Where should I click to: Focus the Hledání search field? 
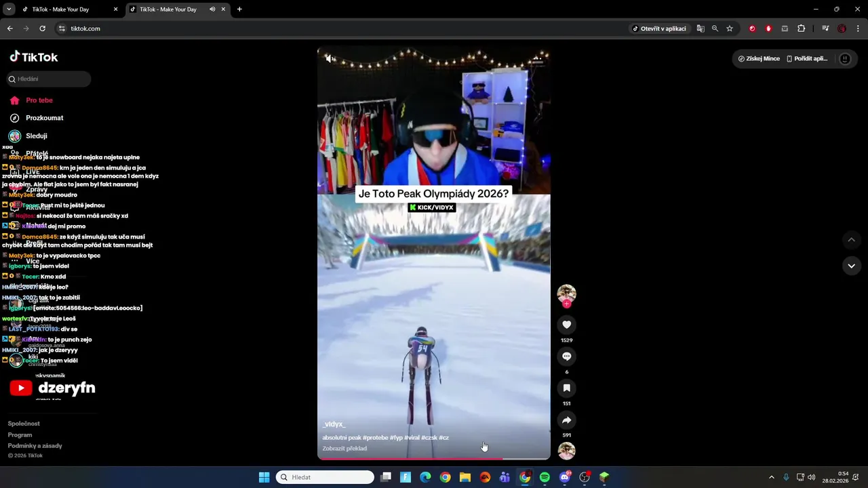point(49,79)
